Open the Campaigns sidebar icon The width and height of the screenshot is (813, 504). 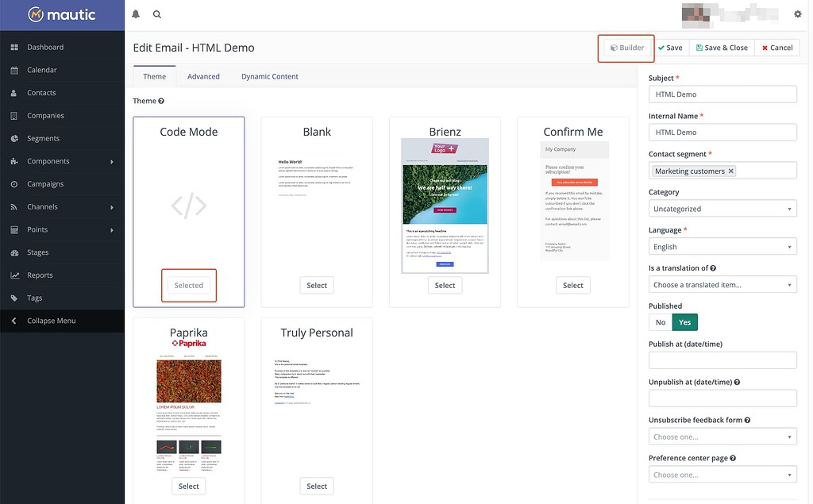13,183
